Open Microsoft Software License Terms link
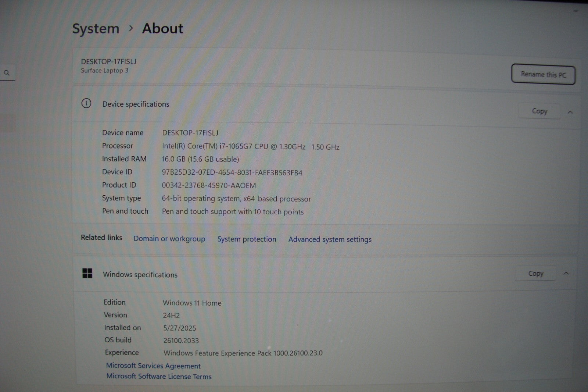The width and height of the screenshot is (588, 392). [159, 377]
